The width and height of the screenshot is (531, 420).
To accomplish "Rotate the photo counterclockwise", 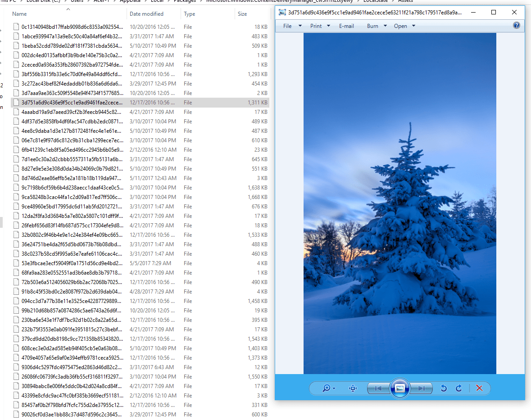I will [x=443, y=388].
